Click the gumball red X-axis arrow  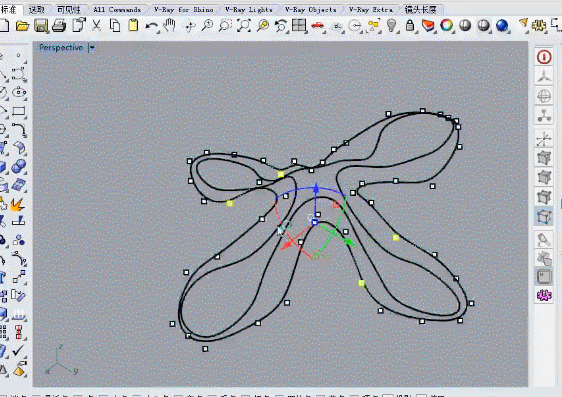point(287,245)
